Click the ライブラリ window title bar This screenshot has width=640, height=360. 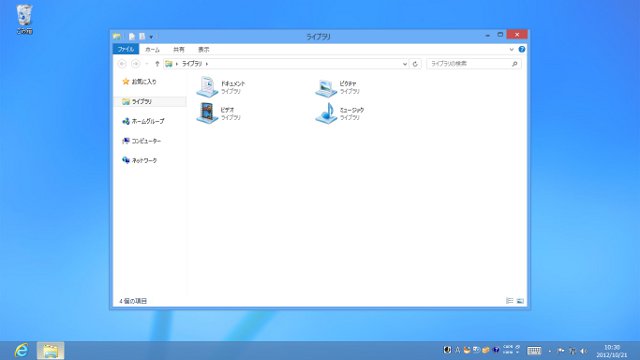click(x=318, y=36)
